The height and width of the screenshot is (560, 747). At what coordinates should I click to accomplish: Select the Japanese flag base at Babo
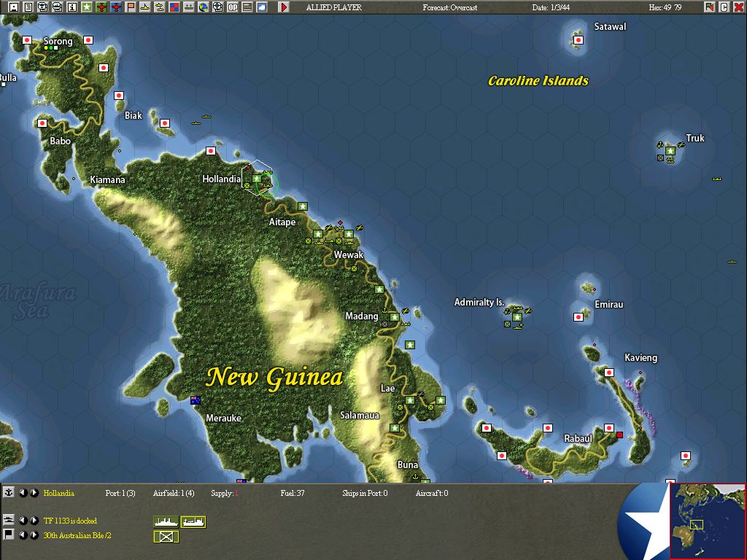tap(42, 123)
